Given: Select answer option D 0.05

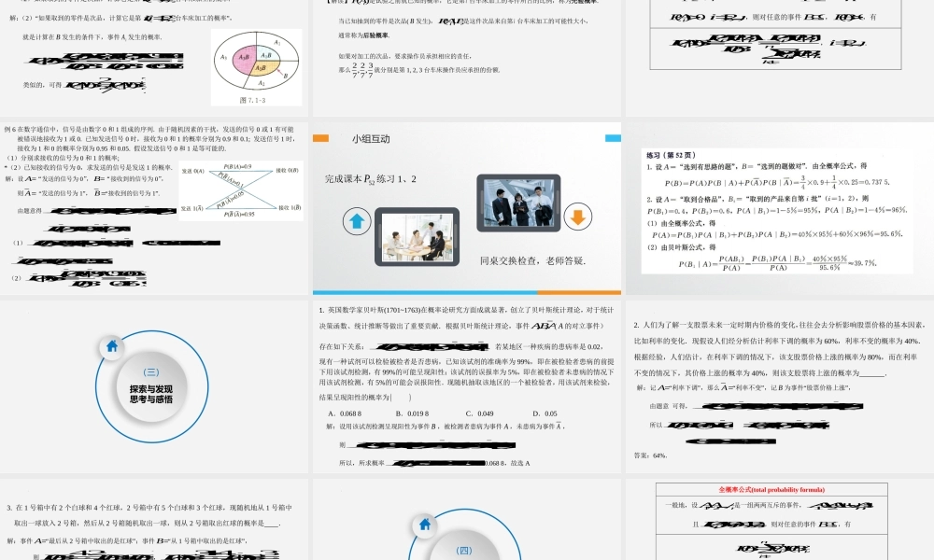Looking at the screenshot, I should point(545,413).
